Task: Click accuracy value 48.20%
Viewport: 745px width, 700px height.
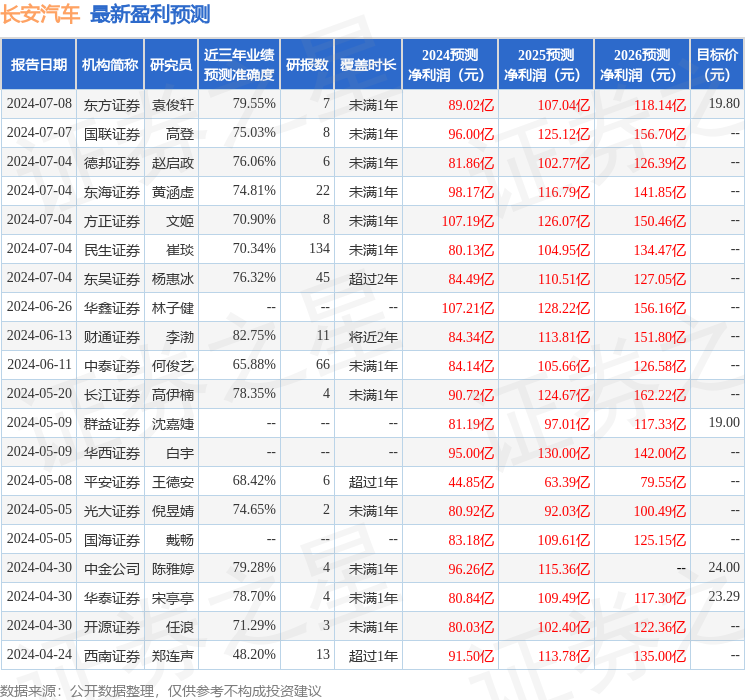Action: point(254,654)
